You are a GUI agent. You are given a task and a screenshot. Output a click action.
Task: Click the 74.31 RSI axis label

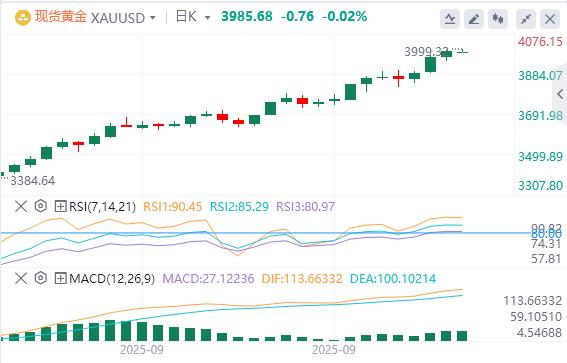tap(546, 244)
